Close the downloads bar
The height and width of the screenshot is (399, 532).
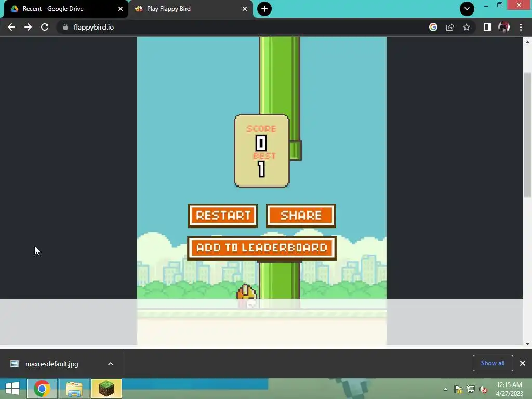pos(523,363)
